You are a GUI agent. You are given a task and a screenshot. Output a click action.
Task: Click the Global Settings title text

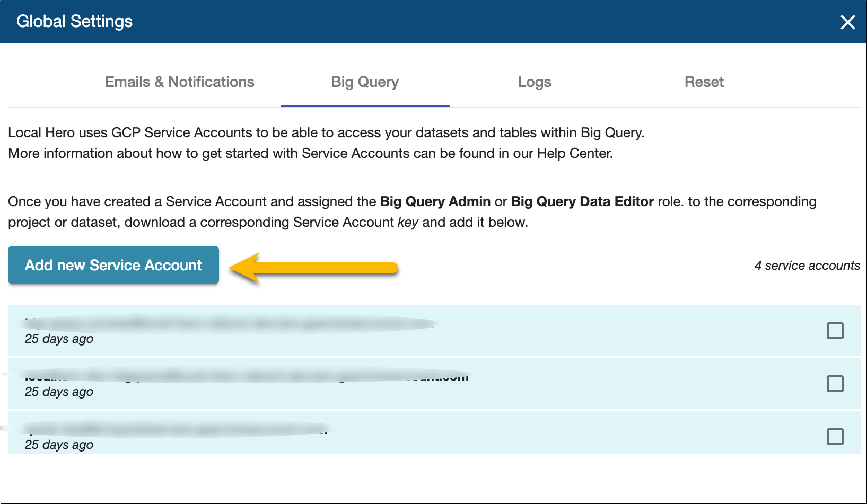tap(75, 21)
